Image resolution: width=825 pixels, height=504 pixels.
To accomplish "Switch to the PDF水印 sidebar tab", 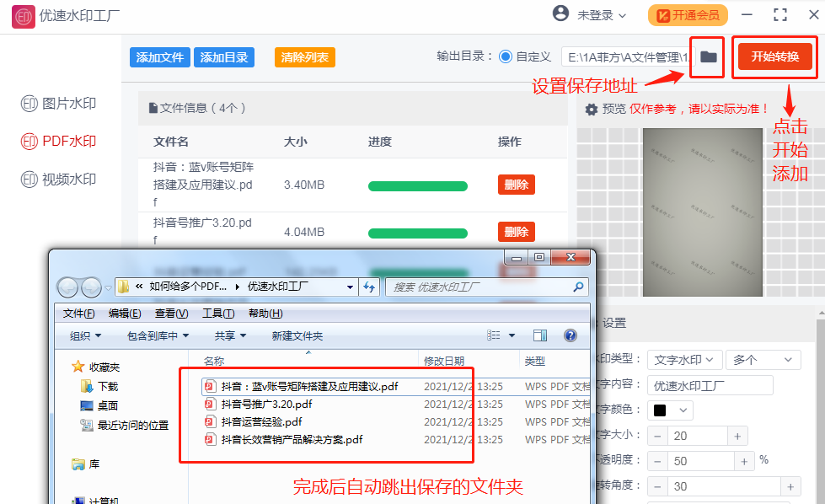I will (x=58, y=142).
